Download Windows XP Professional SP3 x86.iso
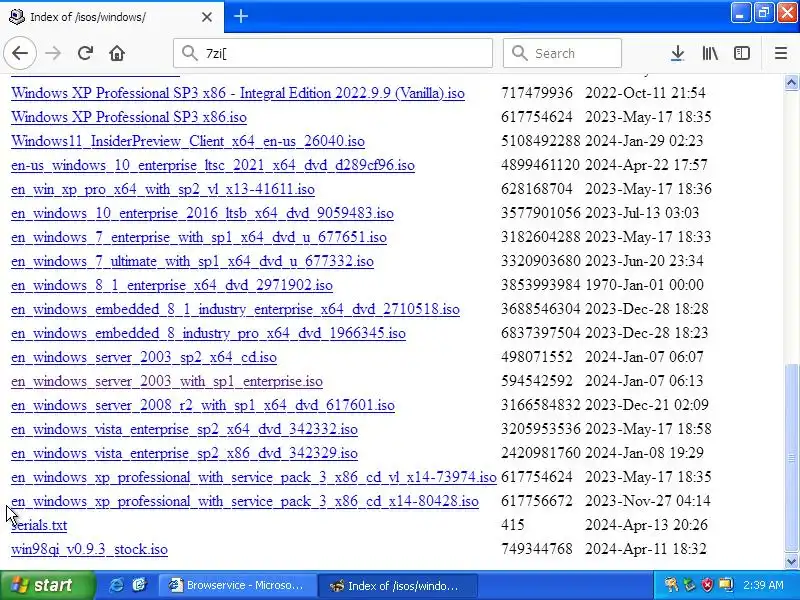Image resolution: width=800 pixels, height=600 pixels. coord(129,117)
